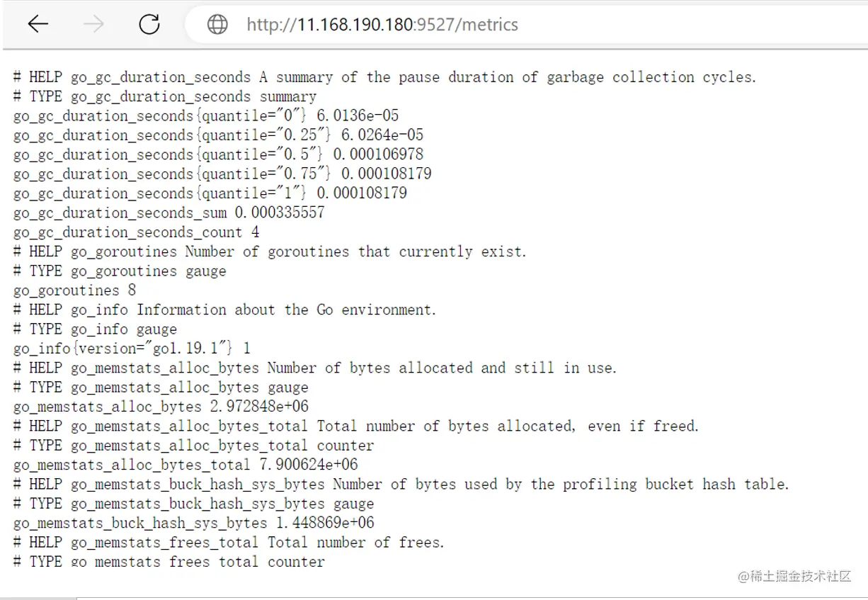Screen dimensions: 868x600
Task: Click the go_memstats_alloc_bytes_total 7.900624e+06 line
Action: click(185, 465)
